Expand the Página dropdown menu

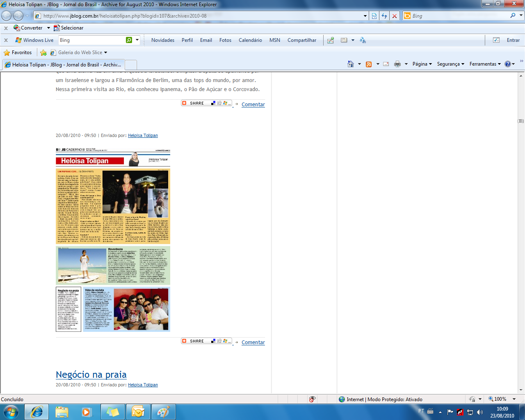pyautogui.click(x=422, y=64)
